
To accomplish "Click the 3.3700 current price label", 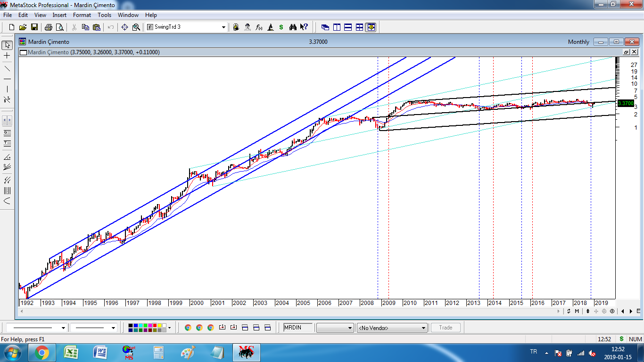I will tap(626, 103).
